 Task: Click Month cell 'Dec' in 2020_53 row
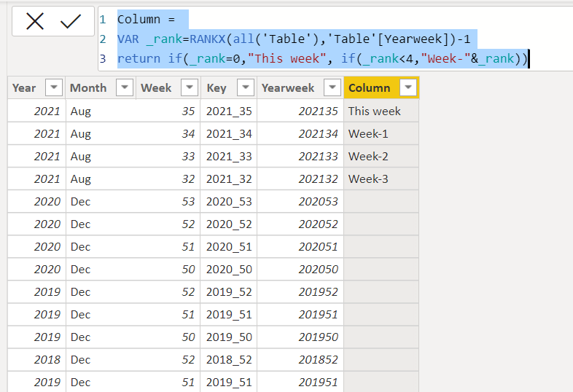pos(101,202)
